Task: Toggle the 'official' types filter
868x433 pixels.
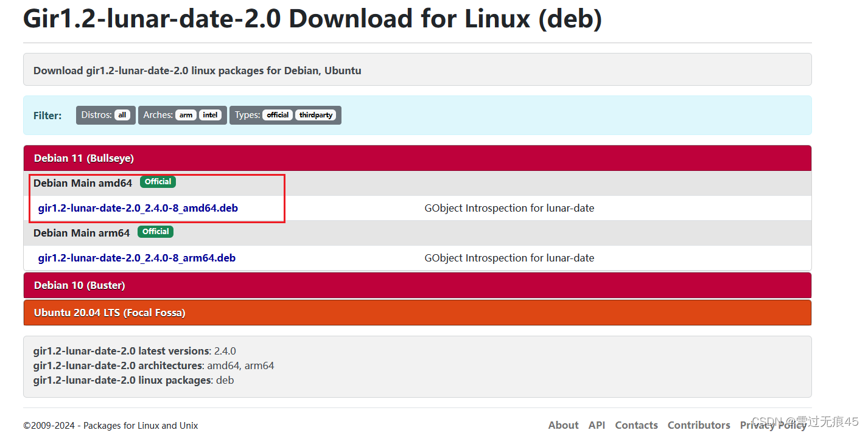Action: [278, 115]
